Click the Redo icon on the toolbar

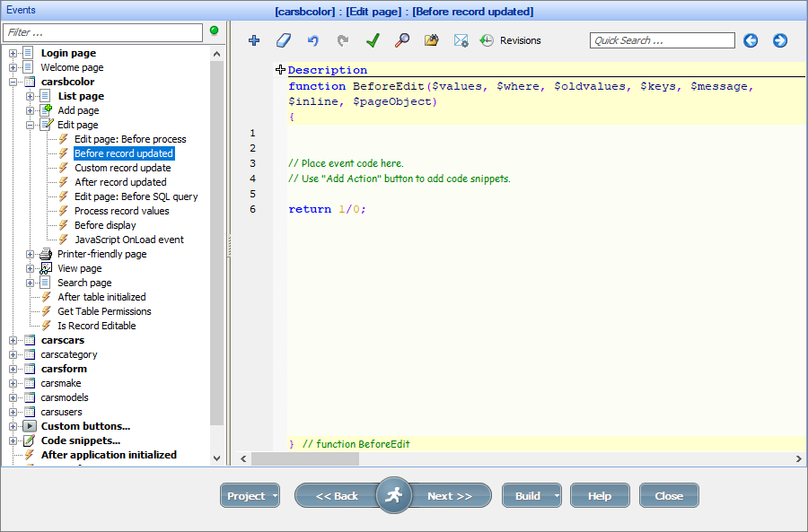[341, 40]
